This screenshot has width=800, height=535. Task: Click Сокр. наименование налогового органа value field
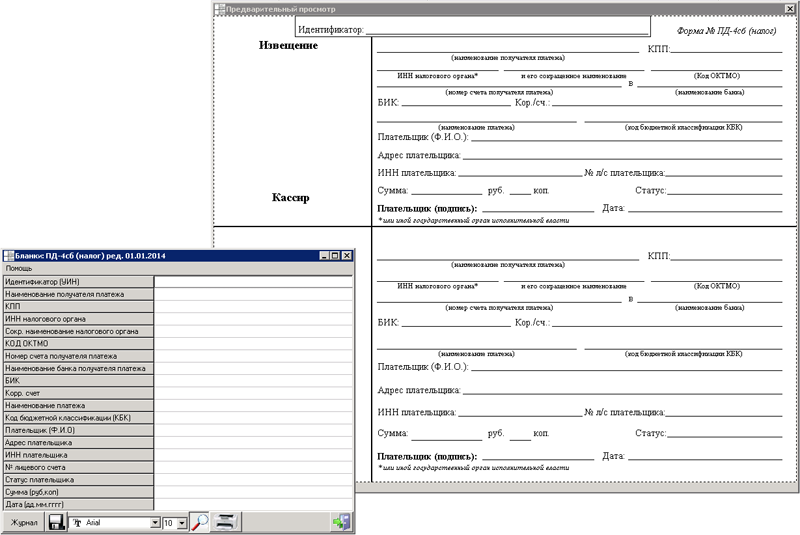pyautogui.click(x=253, y=331)
